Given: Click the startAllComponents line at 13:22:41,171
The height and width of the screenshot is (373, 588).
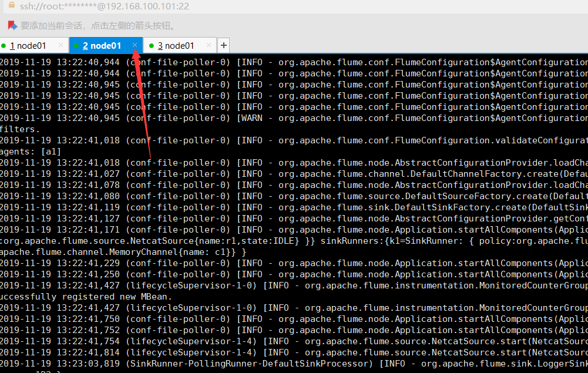Looking at the screenshot, I should (294, 230).
